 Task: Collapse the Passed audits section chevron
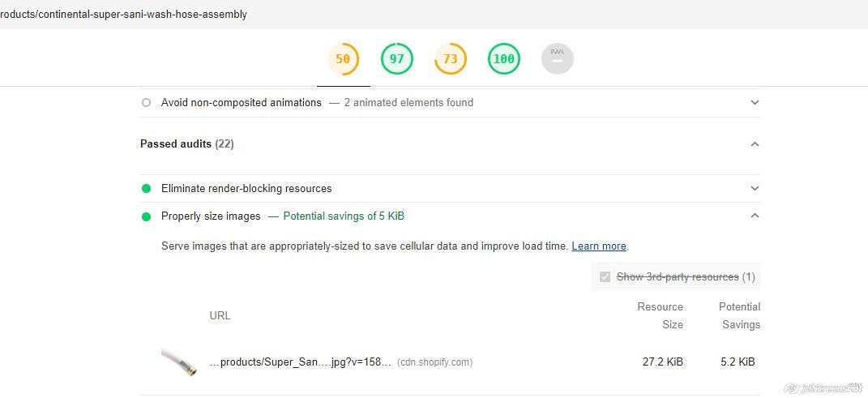(755, 144)
